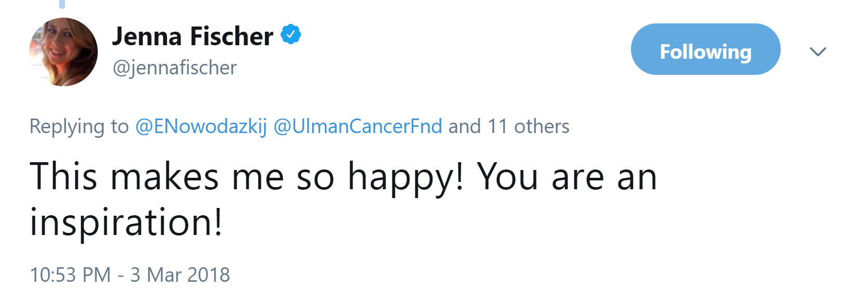
Task: Show the "and 11 others" recipients
Action: tap(509, 126)
